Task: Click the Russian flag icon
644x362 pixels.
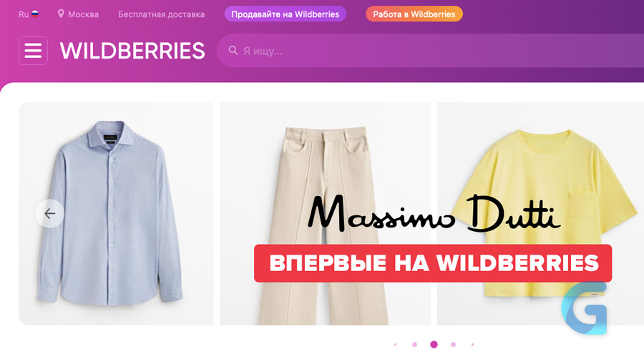Action: tap(35, 14)
